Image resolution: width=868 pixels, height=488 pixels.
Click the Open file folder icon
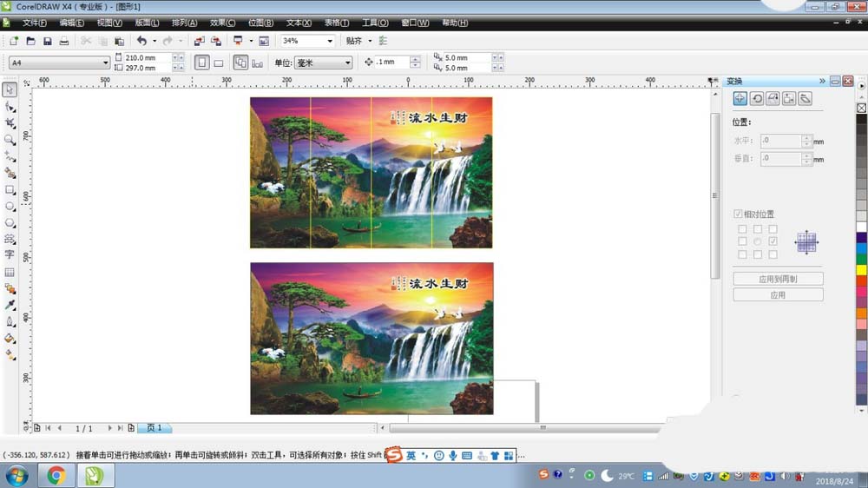coord(31,41)
